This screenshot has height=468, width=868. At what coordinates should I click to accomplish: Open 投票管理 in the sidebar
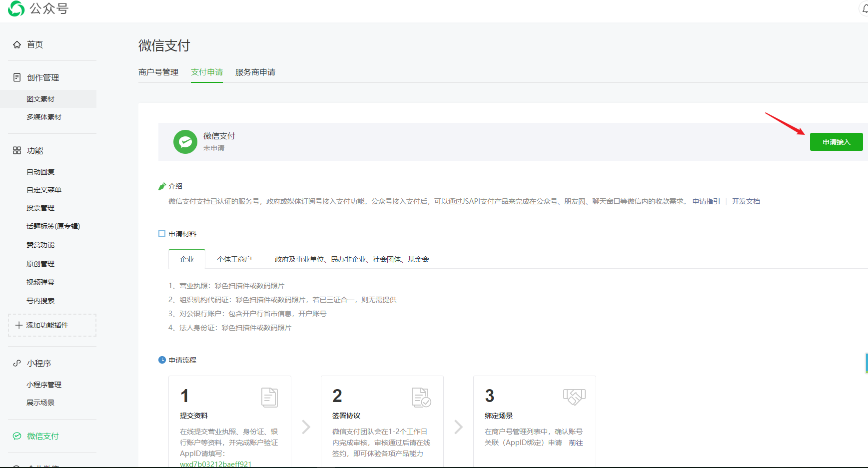[40, 208]
